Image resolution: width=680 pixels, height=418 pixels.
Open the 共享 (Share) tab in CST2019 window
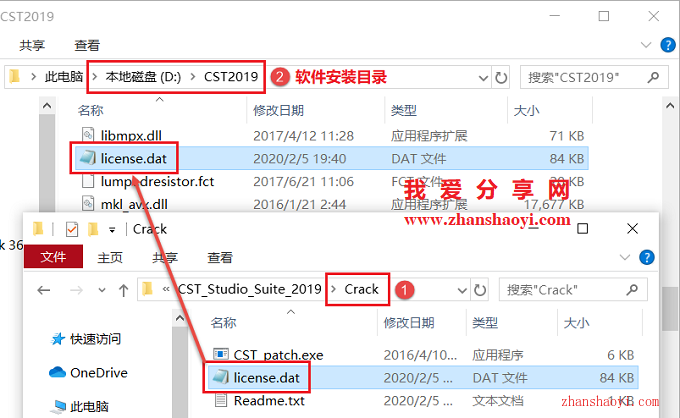(x=32, y=45)
